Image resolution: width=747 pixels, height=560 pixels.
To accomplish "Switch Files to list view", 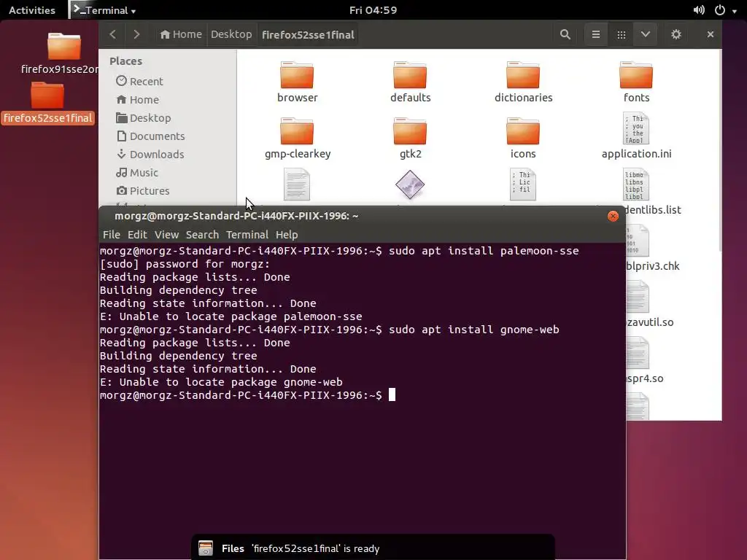I will [595, 34].
